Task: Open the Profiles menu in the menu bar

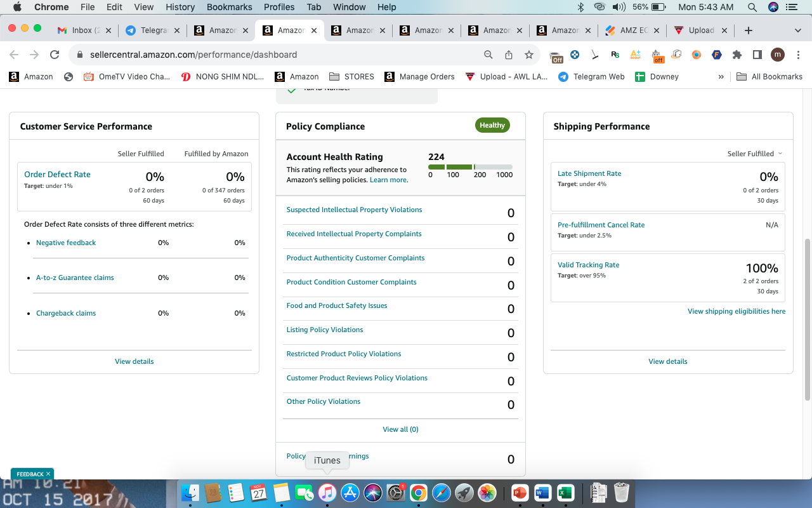Action: pos(279,7)
